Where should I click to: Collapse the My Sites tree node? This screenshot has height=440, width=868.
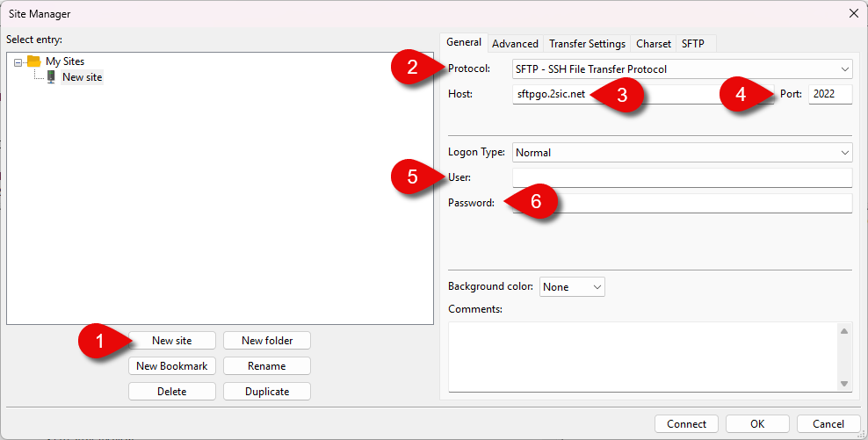click(x=18, y=62)
